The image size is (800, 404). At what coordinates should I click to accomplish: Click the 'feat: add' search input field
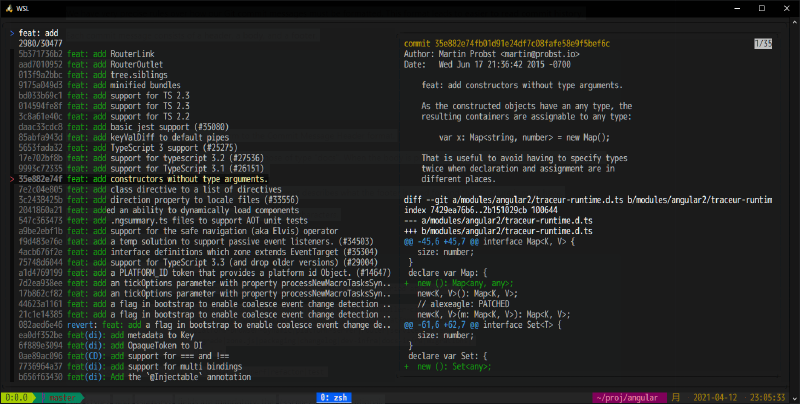(x=40, y=33)
